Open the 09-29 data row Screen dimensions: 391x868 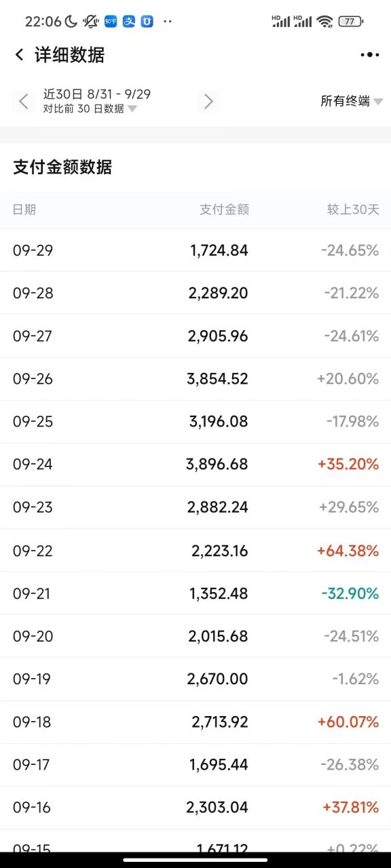click(195, 250)
